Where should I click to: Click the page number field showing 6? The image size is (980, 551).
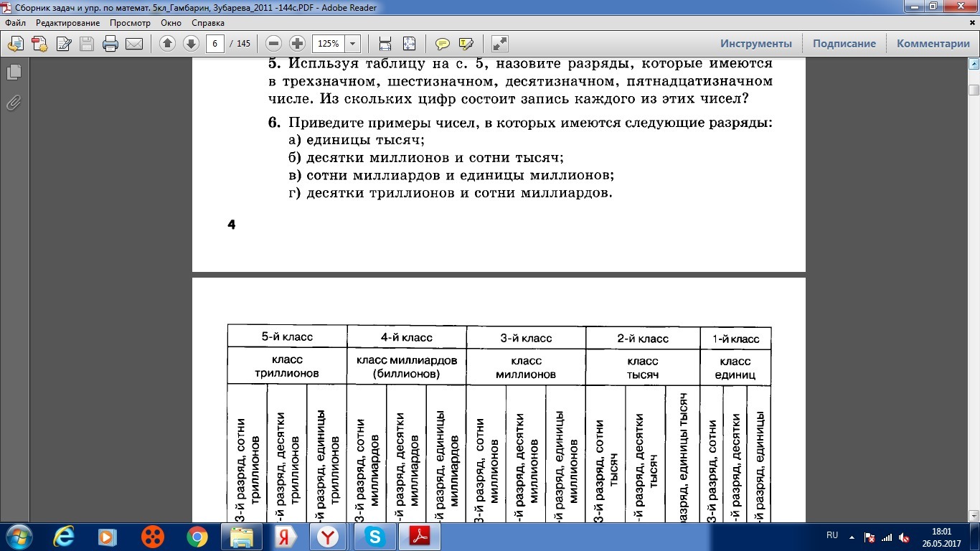pos(215,44)
